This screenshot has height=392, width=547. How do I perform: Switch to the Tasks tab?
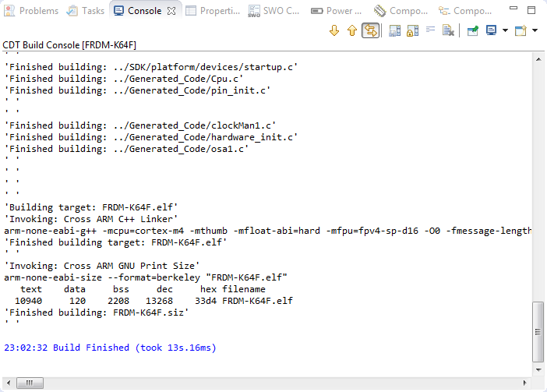tap(86, 11)
